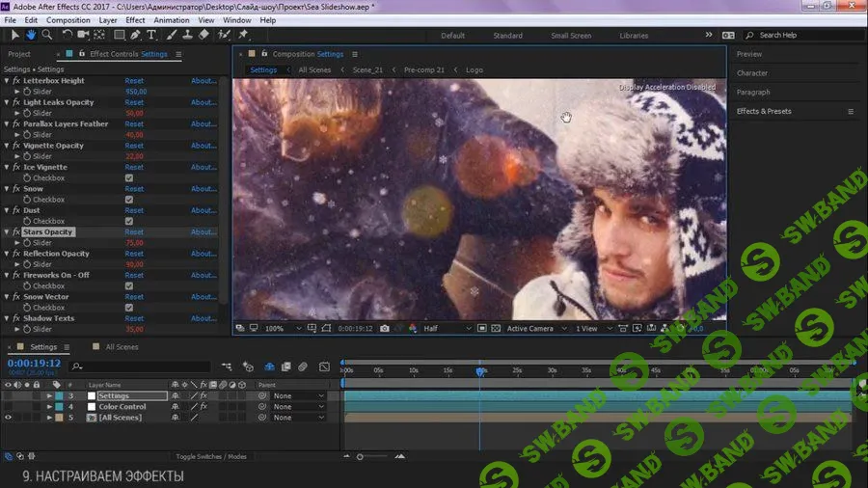Open the 1 View layout dropdown

593,328
